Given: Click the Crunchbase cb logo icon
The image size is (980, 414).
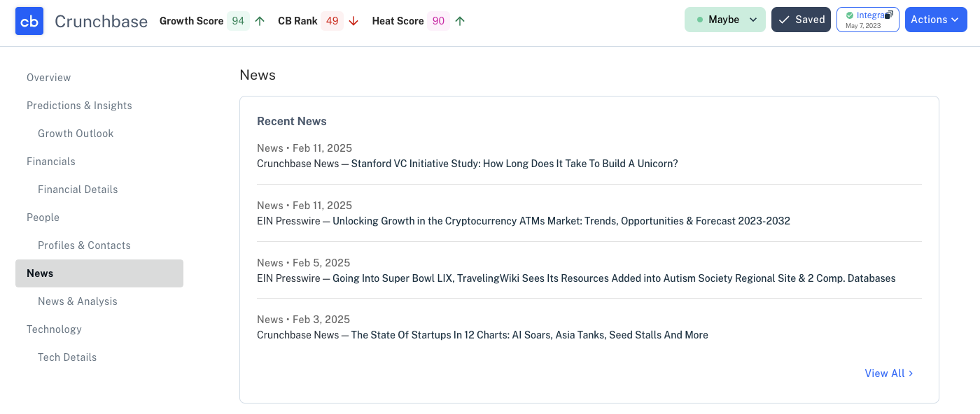Looking at the screenshot, I should coord(29,21).
